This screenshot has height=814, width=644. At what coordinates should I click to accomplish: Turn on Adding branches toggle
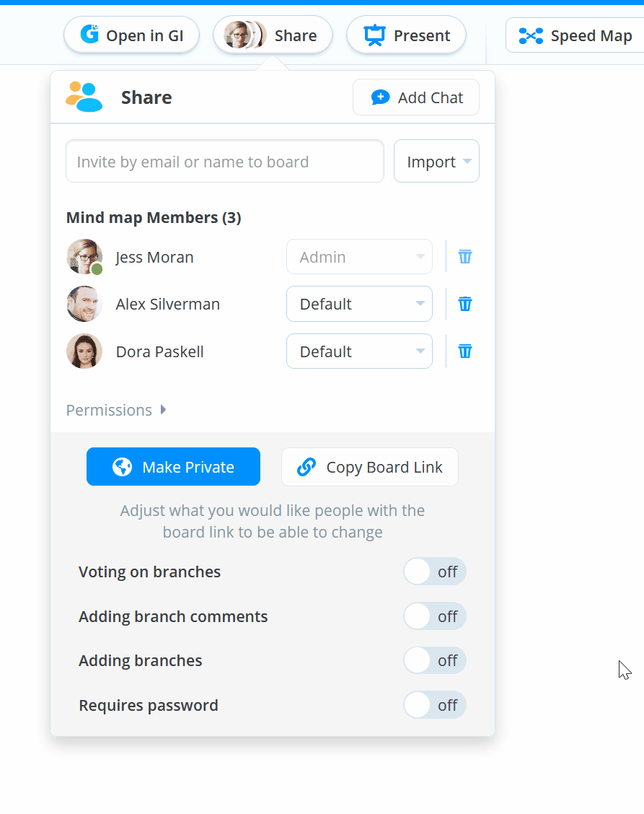pyautogui.click(x=435, y=660)
